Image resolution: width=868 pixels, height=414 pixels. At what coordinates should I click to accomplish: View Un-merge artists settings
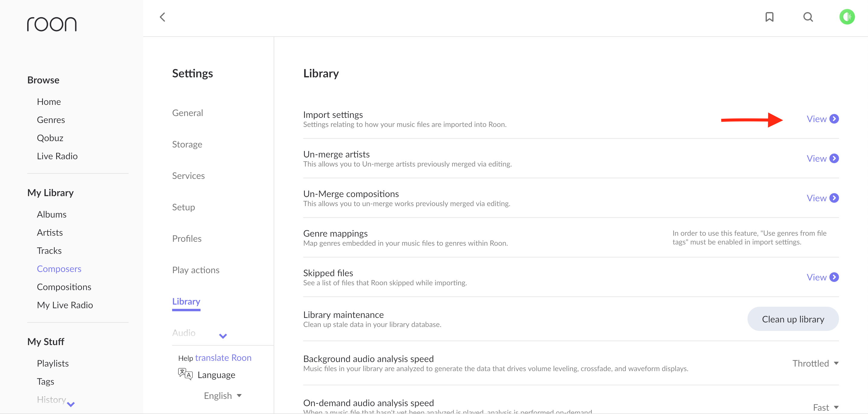[x=822, y=158]
